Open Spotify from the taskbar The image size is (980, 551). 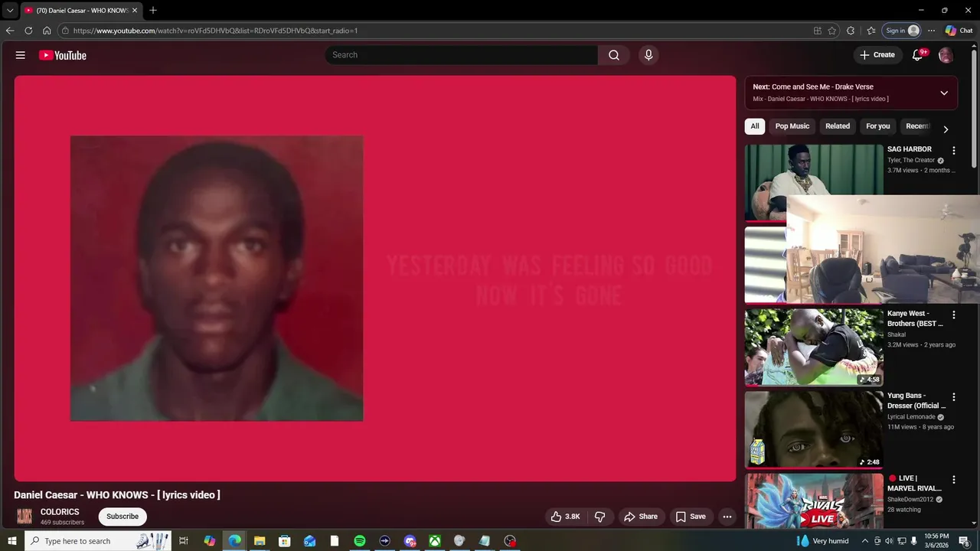(360, 541)
